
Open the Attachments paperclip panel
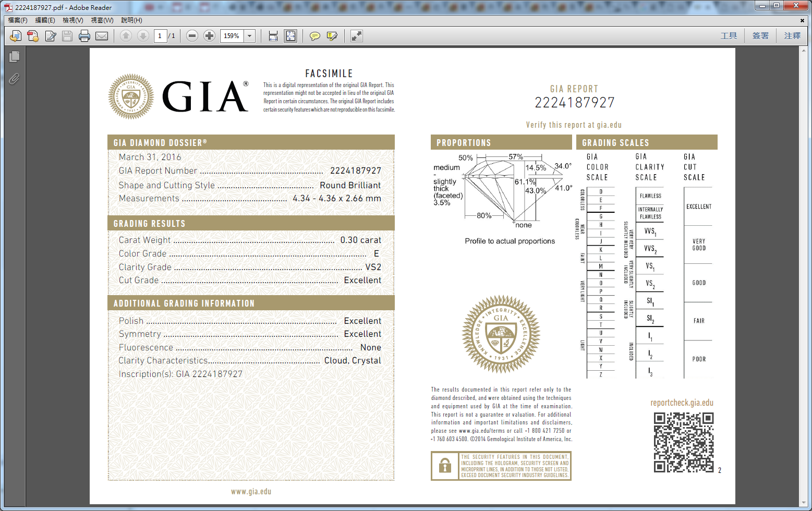click(14, 79)
